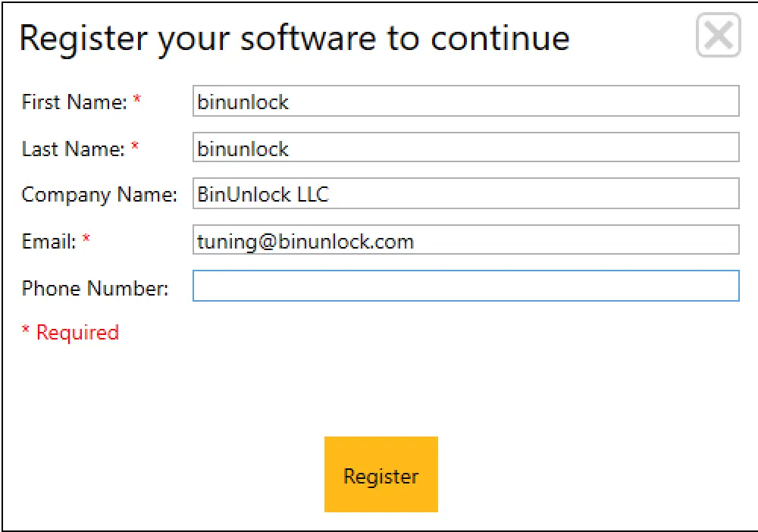Click the word "continue" in the heading
This screenshot has width=758, height=532.
(x=500, y=38)
